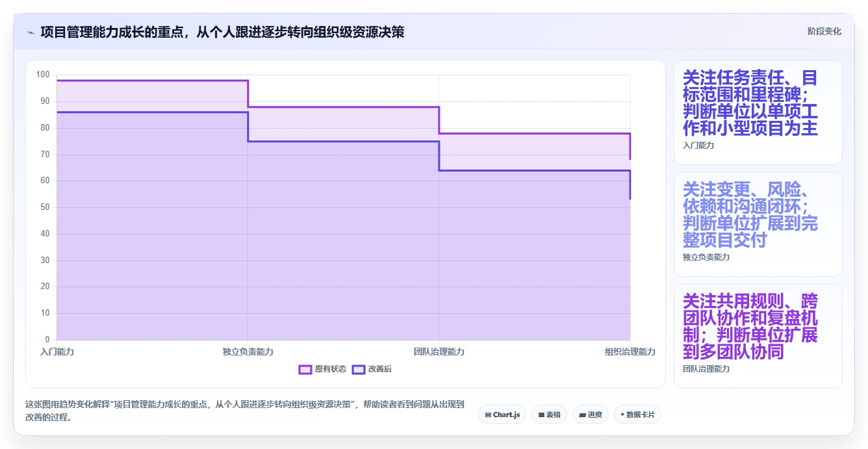Click the 独立负责能力 x-axis label
Viewport: 868px width, 449px height.
(248, 352)
